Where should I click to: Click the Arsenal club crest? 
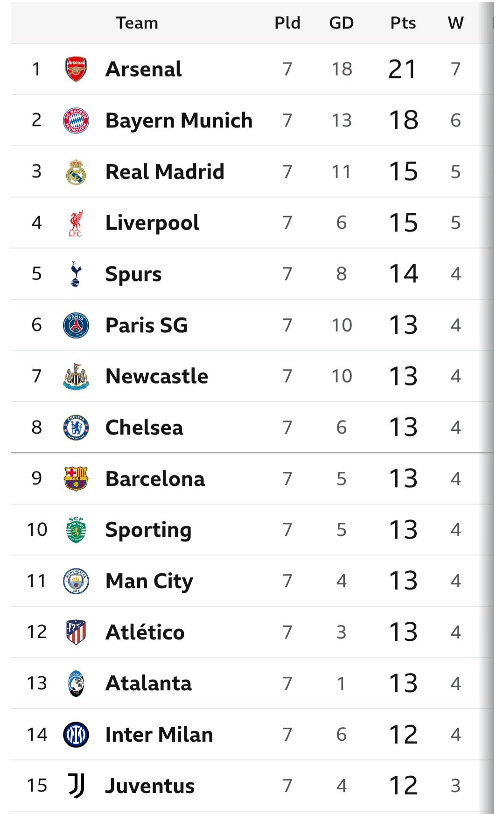pos(76,69)
